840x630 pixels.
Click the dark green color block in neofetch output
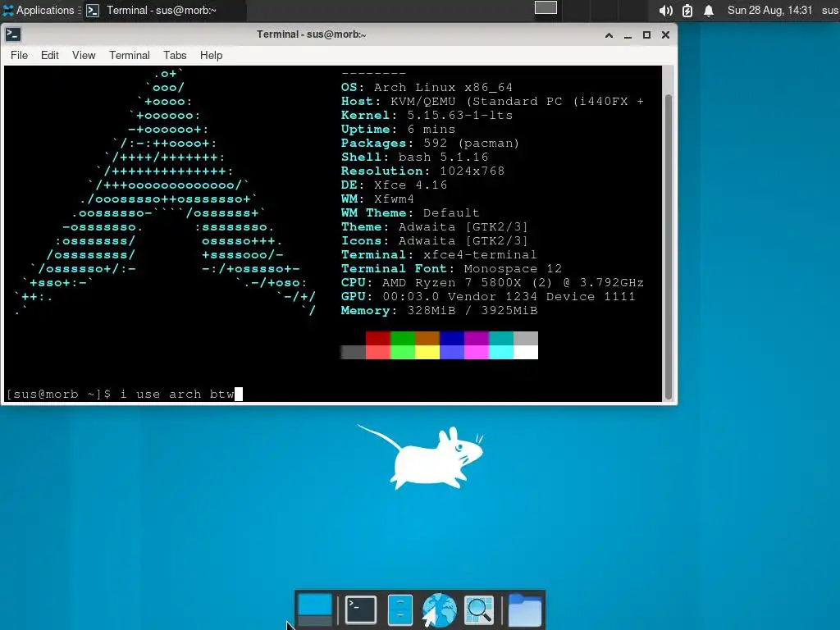pyautogui.click(x=402, y=338)
